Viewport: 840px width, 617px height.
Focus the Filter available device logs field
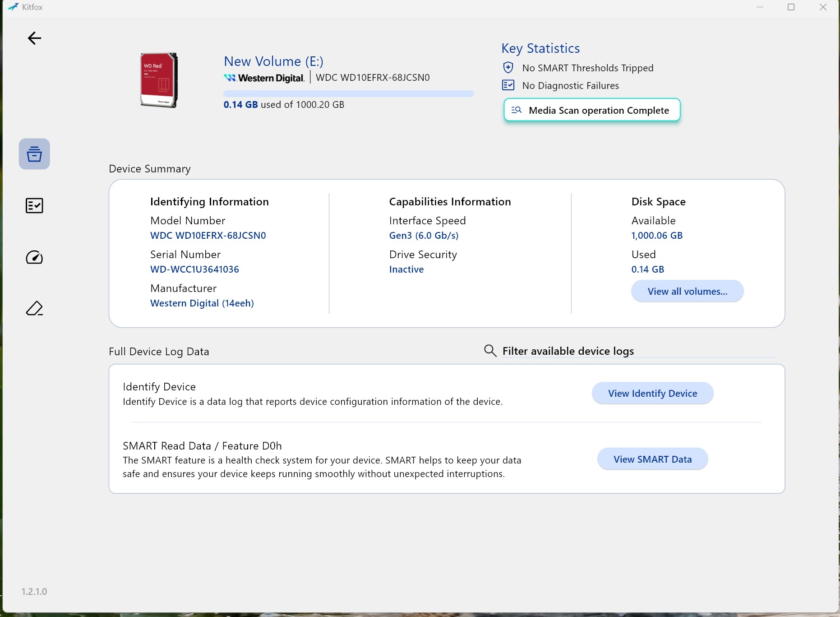[x=638, y=351]
